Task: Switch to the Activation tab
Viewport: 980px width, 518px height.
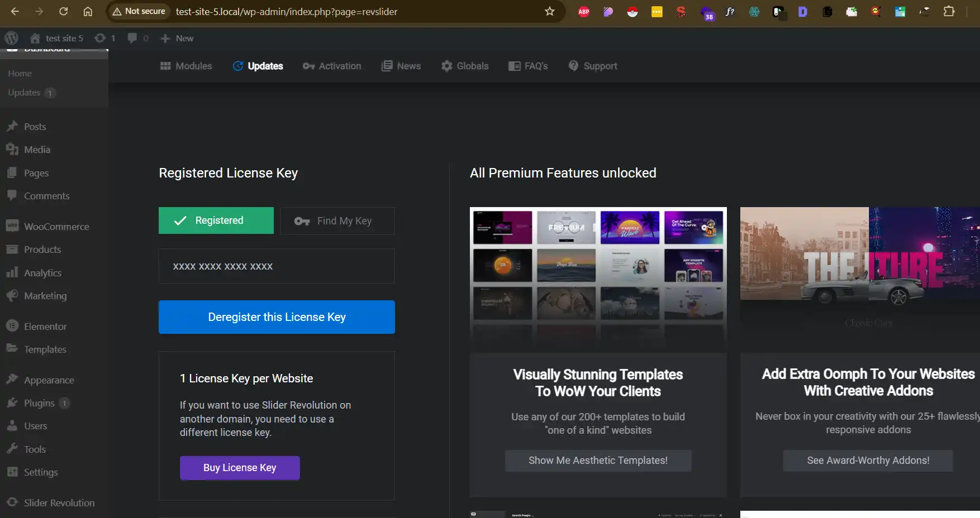Action: tap(332, 66)
